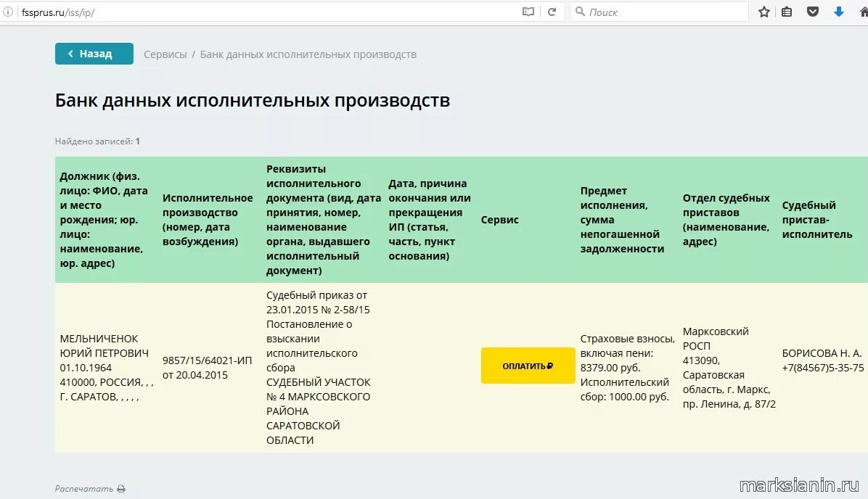Image resolution: width=868 pixels, height=499 pixels.
Task: Open the downloads list via blue arrow
Action: point(839,12)
